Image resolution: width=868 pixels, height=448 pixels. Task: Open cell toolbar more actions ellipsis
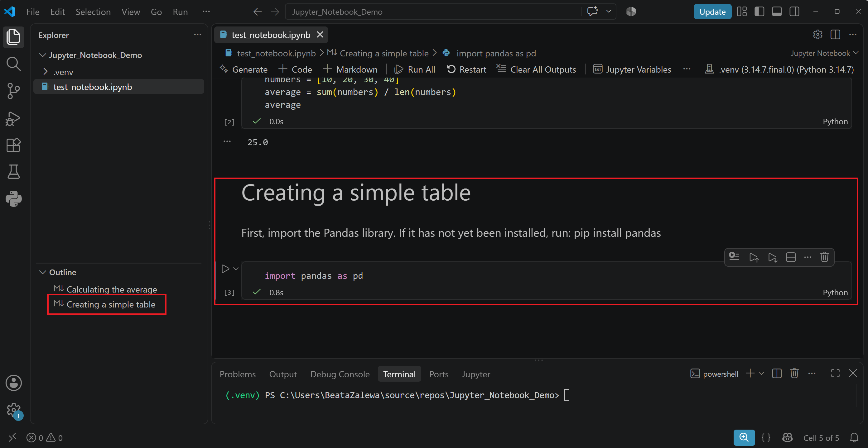[x=808, y=257]
